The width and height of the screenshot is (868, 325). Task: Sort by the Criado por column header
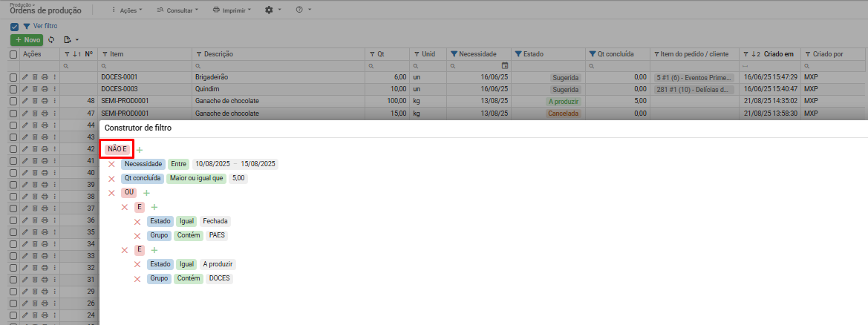(828, 54)
